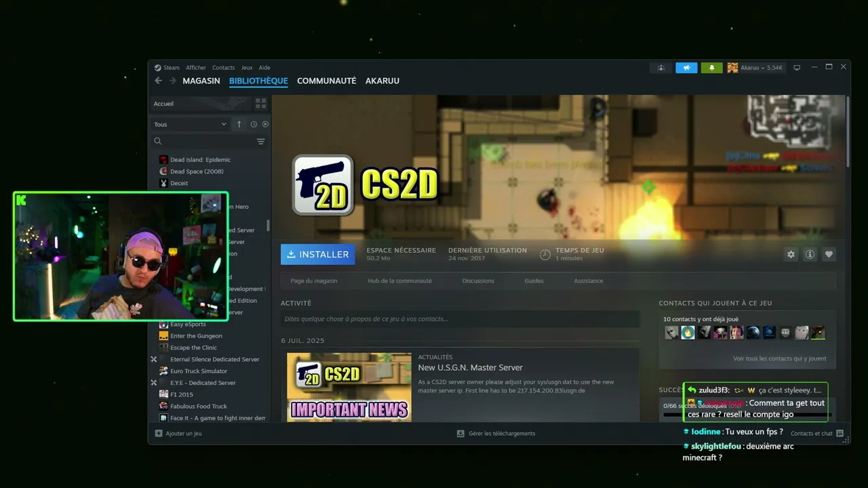Open the Steam menu
Image resolution: width=868 pixels, height=488 pixels.
pos(172,68)
